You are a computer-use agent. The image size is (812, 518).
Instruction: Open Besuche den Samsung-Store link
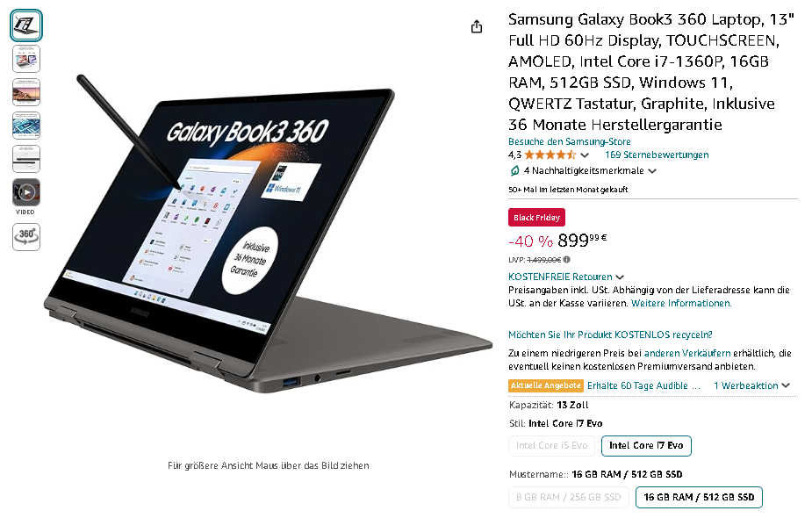pyautogui.click(x=569, y=141)
